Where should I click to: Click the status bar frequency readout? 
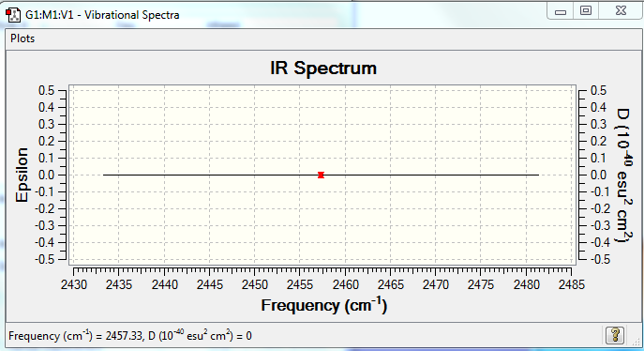[x=130, y=336]
